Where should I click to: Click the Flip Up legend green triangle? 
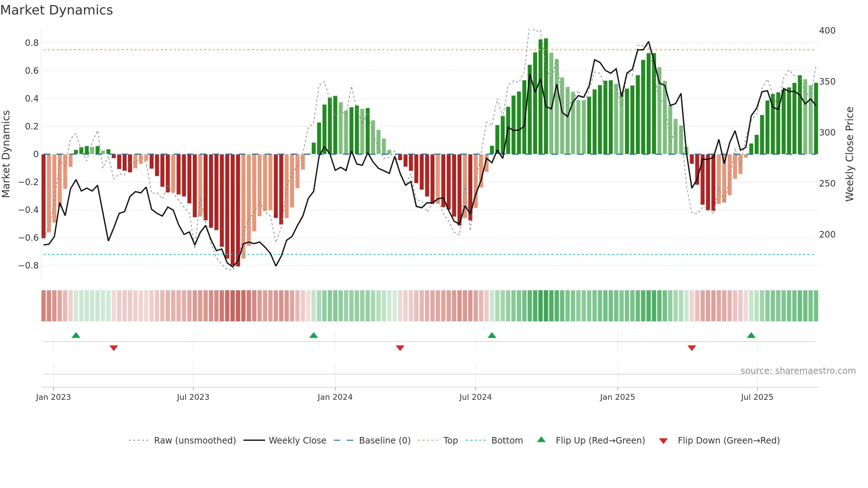tap(541, 440)
